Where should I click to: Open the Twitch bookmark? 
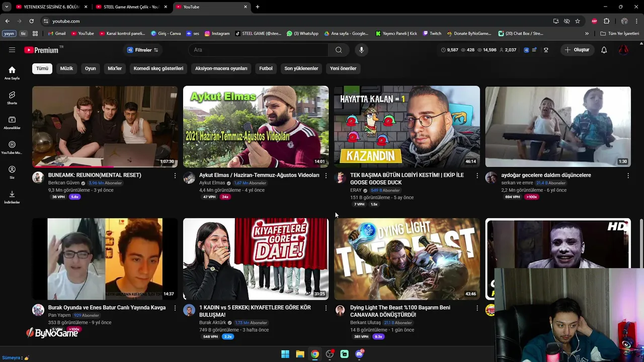point(432,34)
